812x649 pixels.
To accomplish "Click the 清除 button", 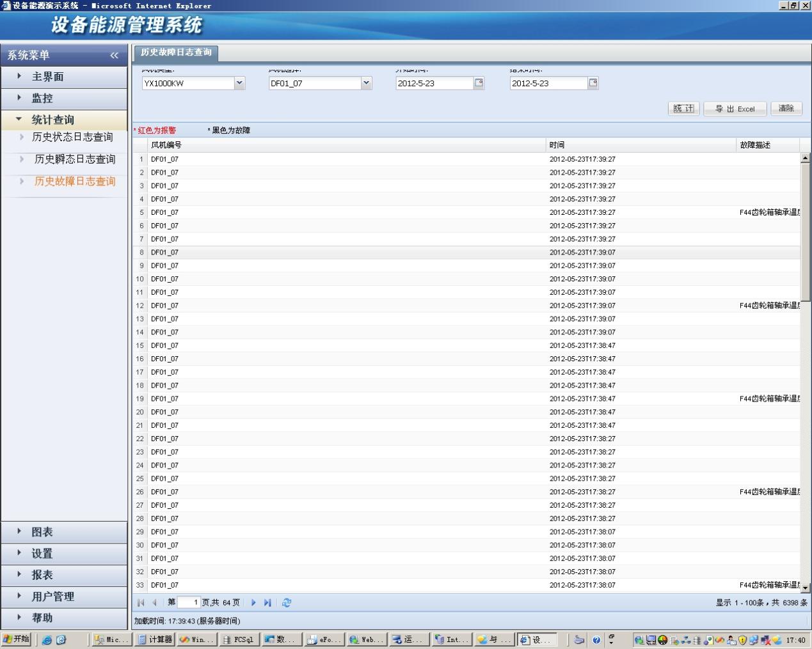I will tap(786, 109).
